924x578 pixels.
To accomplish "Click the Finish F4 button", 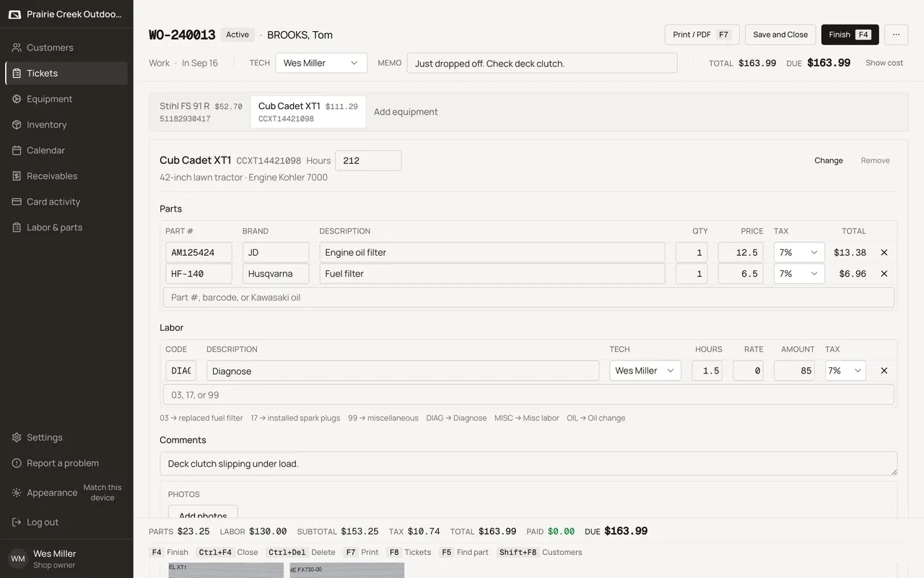I will point(850,35).
